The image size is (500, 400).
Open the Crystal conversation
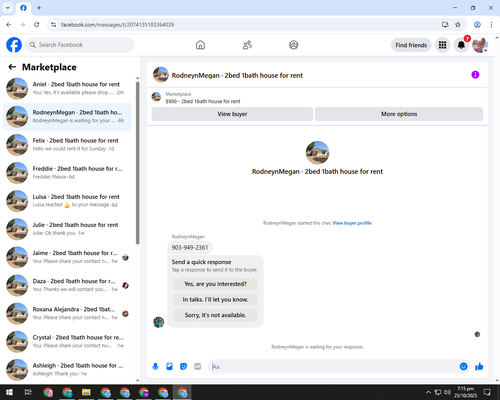68,341
